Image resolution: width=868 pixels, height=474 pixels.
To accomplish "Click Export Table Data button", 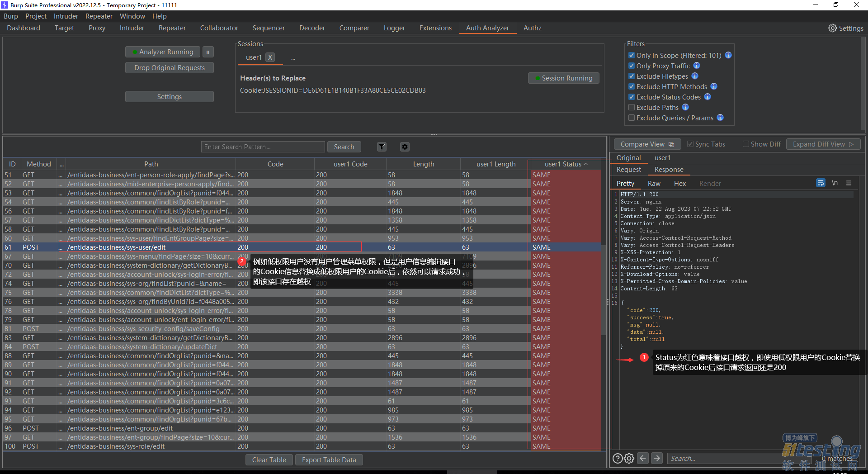I will coord(329,460).
